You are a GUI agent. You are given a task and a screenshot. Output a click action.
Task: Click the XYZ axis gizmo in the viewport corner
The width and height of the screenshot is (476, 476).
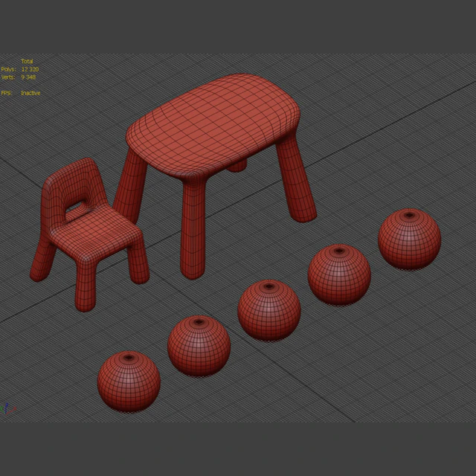coord(7,408)
